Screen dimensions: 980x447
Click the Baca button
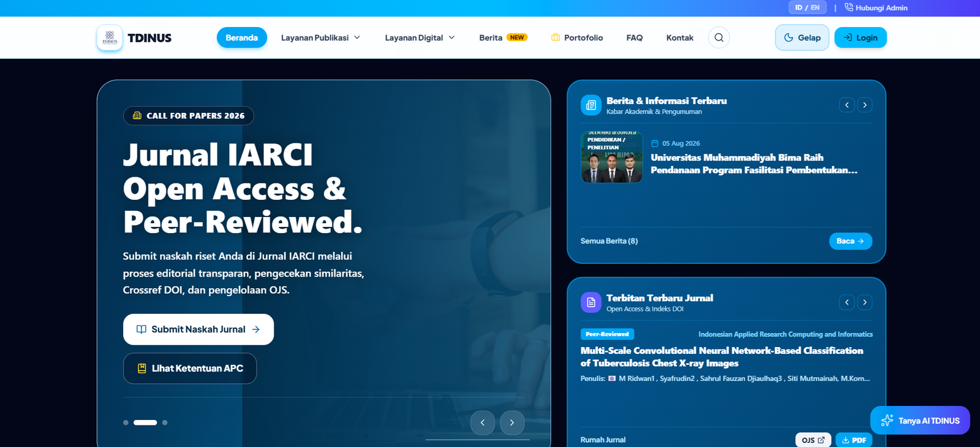(850, 241)
